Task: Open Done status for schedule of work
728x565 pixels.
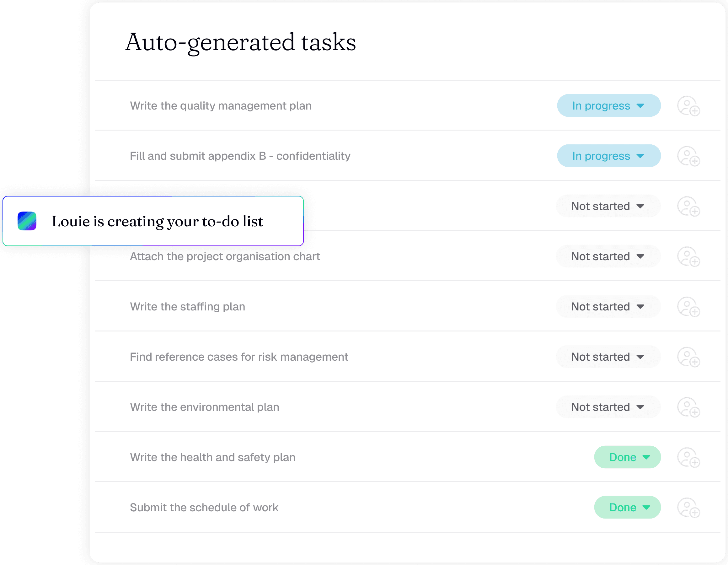Action: tap(627, 507)
